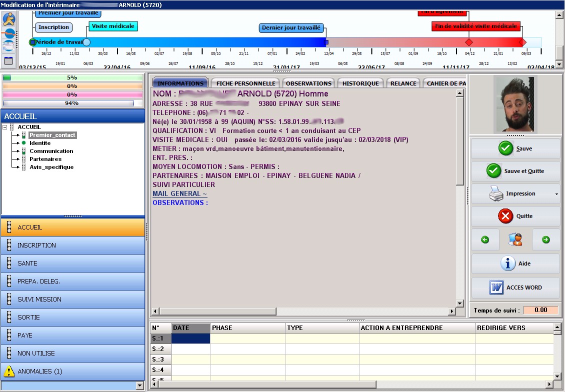
Task: Select Avis_specifique tree item
Action: coord(51,167)
